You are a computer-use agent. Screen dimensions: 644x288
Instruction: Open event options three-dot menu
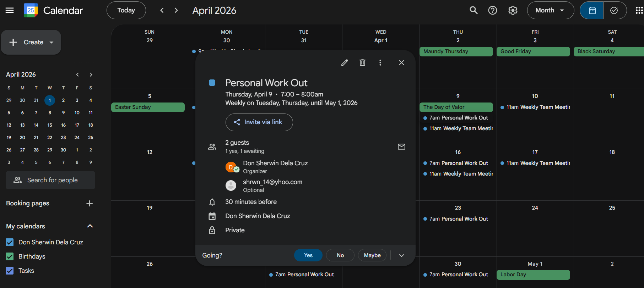click(380, 62)
